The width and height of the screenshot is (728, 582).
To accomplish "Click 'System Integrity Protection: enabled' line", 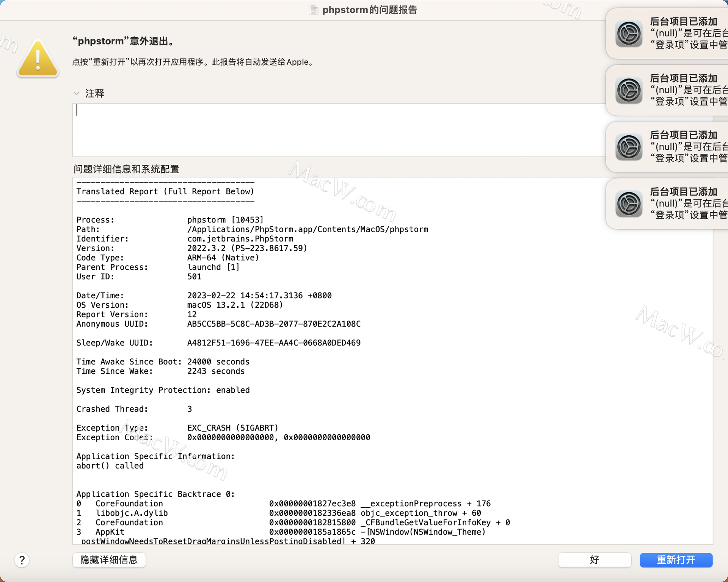I will pyautogui.click(x=163, y=391).
